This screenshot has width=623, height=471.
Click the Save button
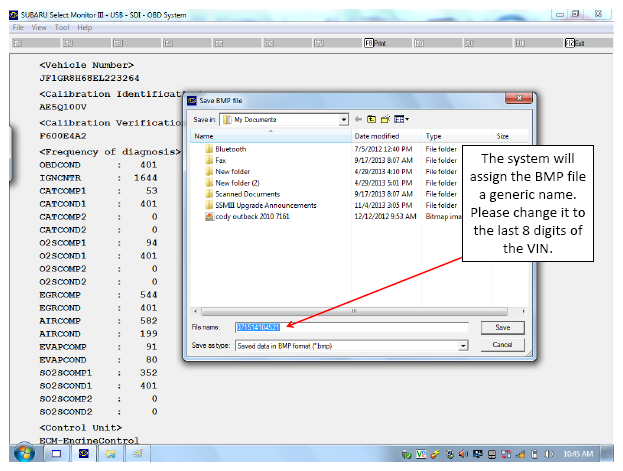pos(503,328)
